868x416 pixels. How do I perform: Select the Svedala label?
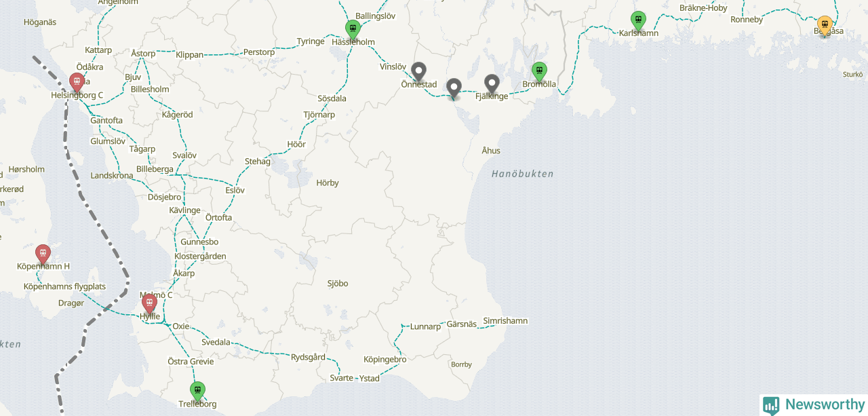point(216,343)
